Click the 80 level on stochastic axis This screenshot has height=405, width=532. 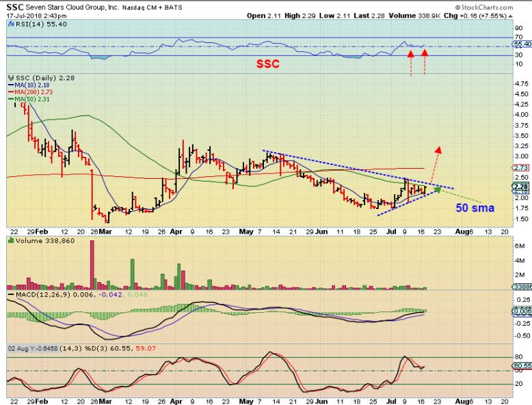click(518, 357)
